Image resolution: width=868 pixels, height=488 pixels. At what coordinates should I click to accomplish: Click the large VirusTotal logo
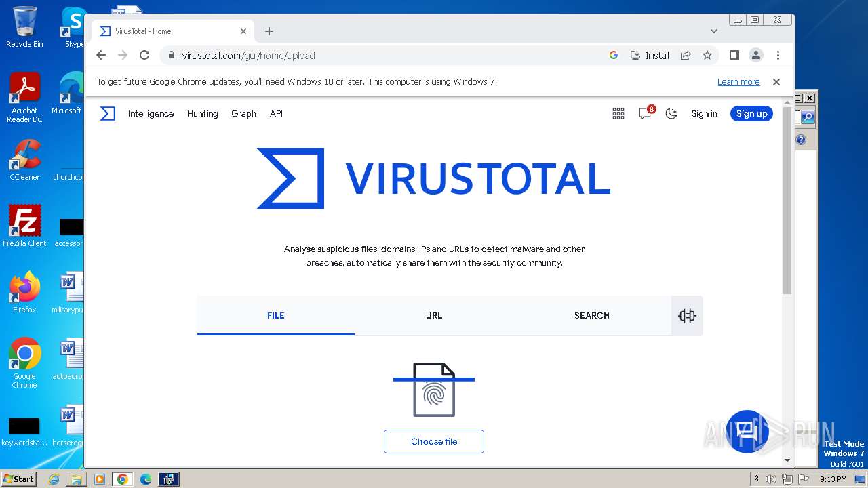click(433, 178)
